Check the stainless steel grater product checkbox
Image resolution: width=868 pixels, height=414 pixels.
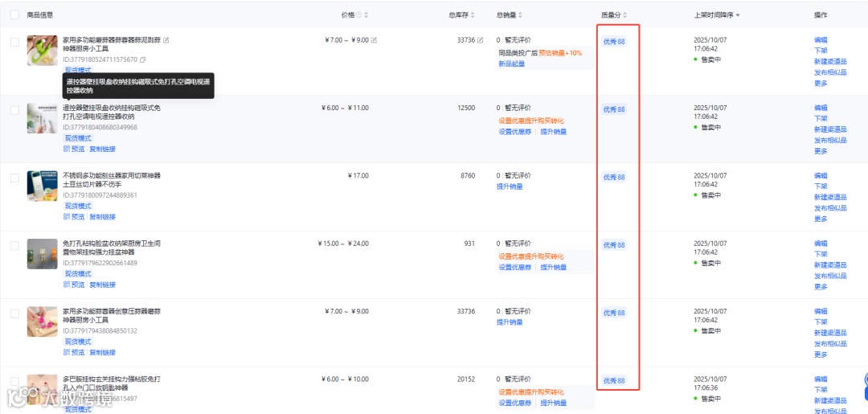[14, 178]
